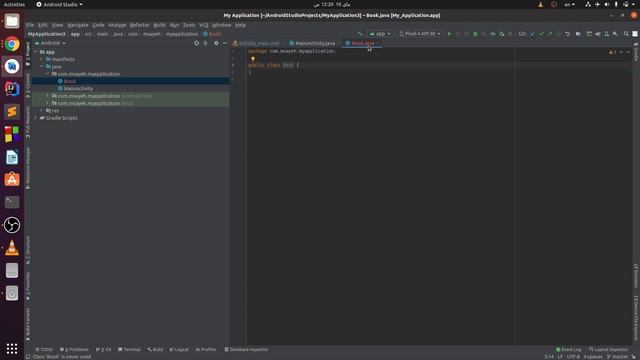Expand Gradle Scripts node
This screenshot has height=360, width=640.
point(36,118)
